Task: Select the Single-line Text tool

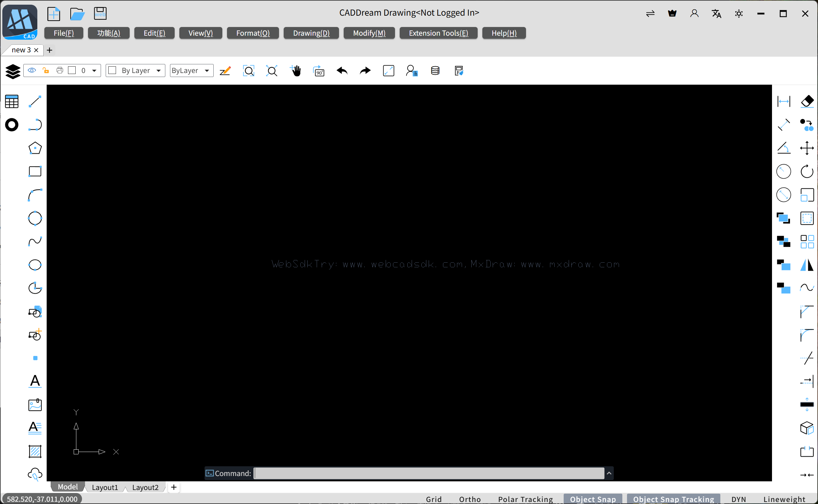Action: [x=35, y=381]
